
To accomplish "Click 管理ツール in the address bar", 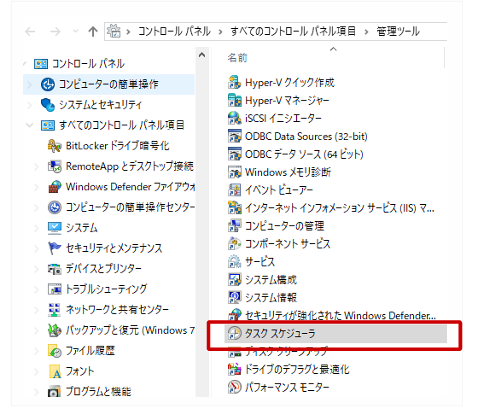I will (398, 31).
